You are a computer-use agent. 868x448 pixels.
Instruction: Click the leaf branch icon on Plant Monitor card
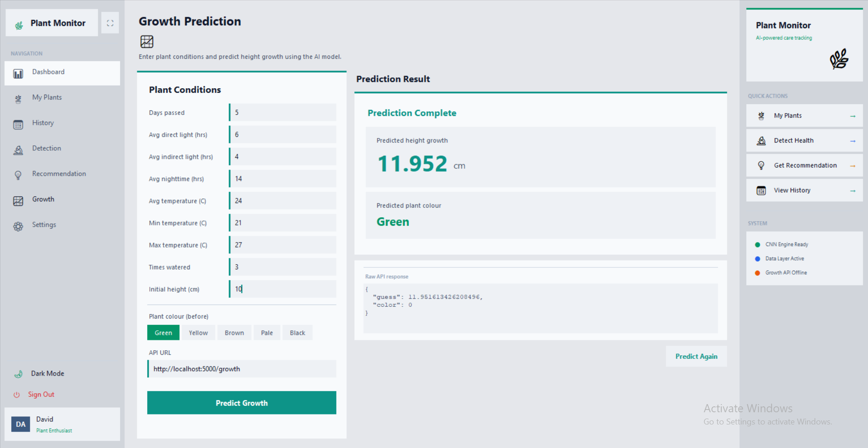click(x=839, y=59)
